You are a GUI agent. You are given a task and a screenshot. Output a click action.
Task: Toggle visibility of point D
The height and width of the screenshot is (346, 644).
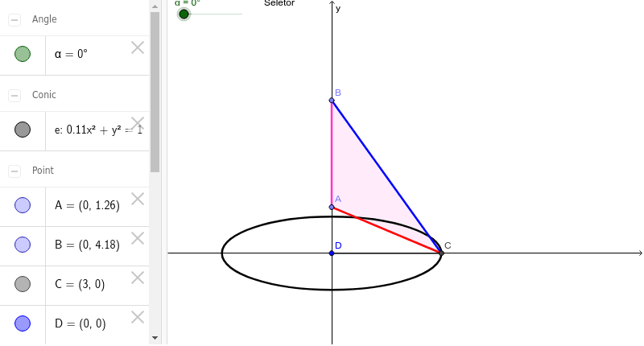tap(23, 323)
